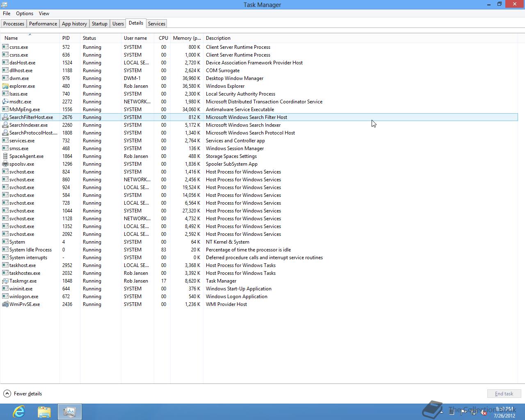Screen dimensions: 525x420
Task: Click the Taskmgr.exe process icon
Action: tap(5, 281)
